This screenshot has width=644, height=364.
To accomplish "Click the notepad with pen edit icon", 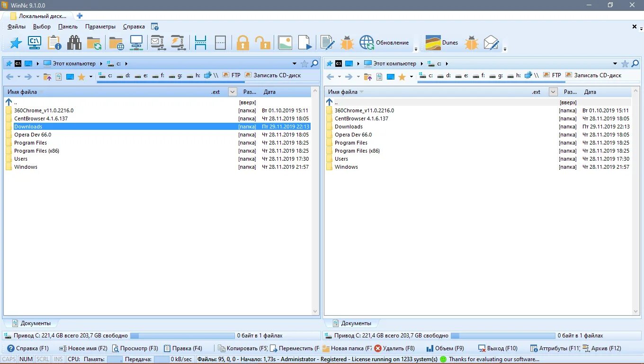I will coord(327,43).
